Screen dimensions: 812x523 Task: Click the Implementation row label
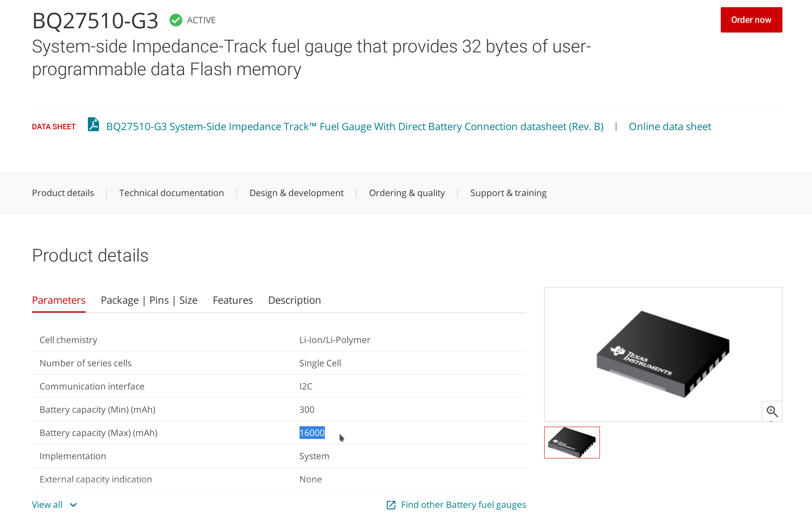click(x=73, y=456)
